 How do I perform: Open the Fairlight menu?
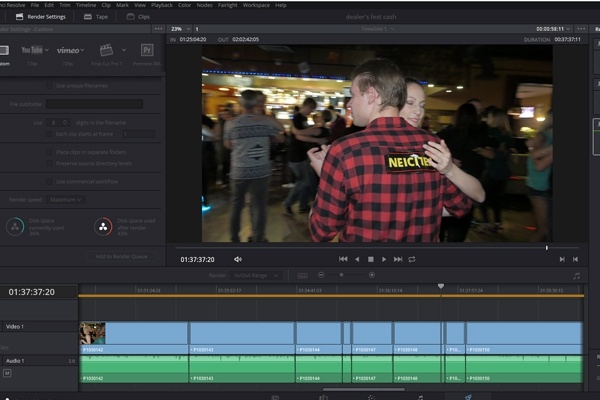[x=227, y=5]
